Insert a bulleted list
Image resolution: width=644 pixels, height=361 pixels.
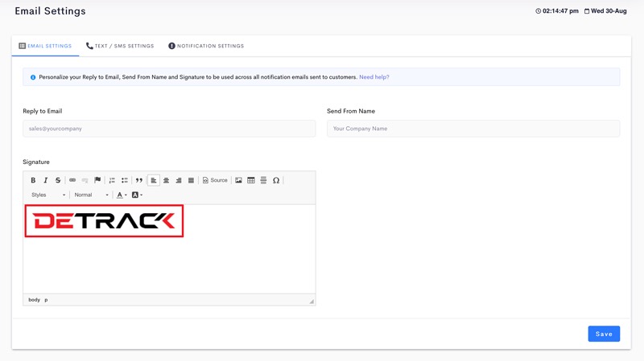125,180
